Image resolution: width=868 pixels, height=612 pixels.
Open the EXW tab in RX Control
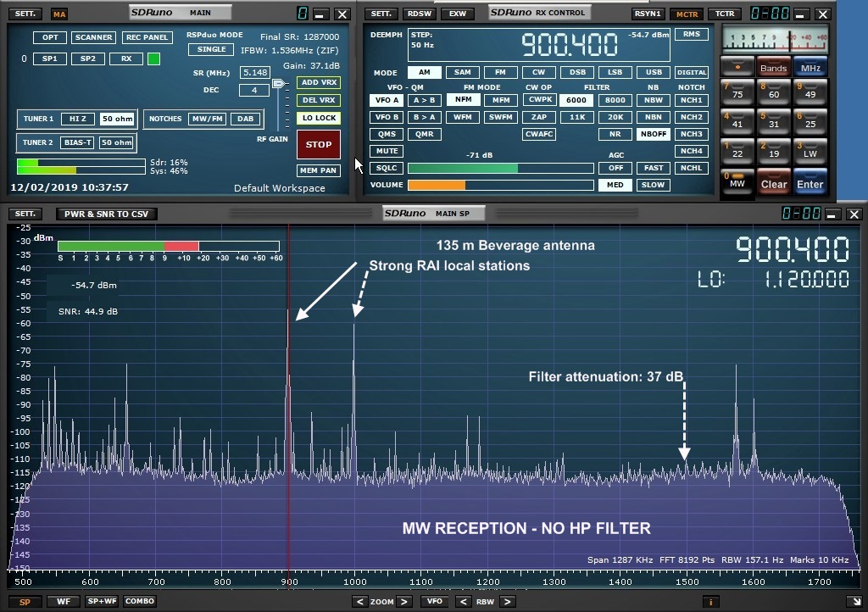pos(457,14)
